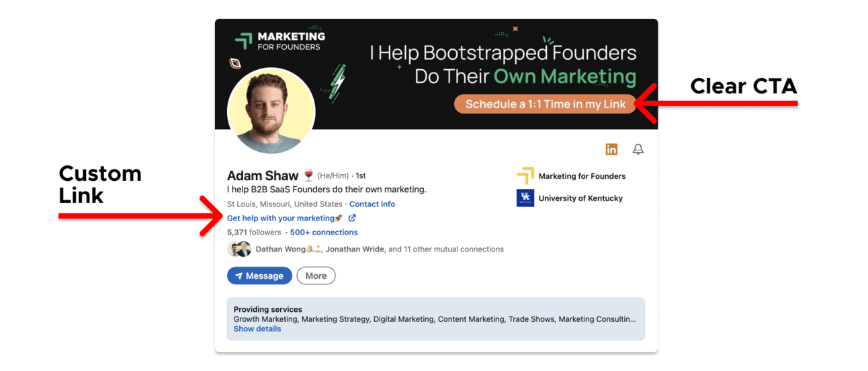The height and width of the screenshot is (371, 868).
Task: Click the LinkedIn premium badge icon
Action: tap(611, 149)
